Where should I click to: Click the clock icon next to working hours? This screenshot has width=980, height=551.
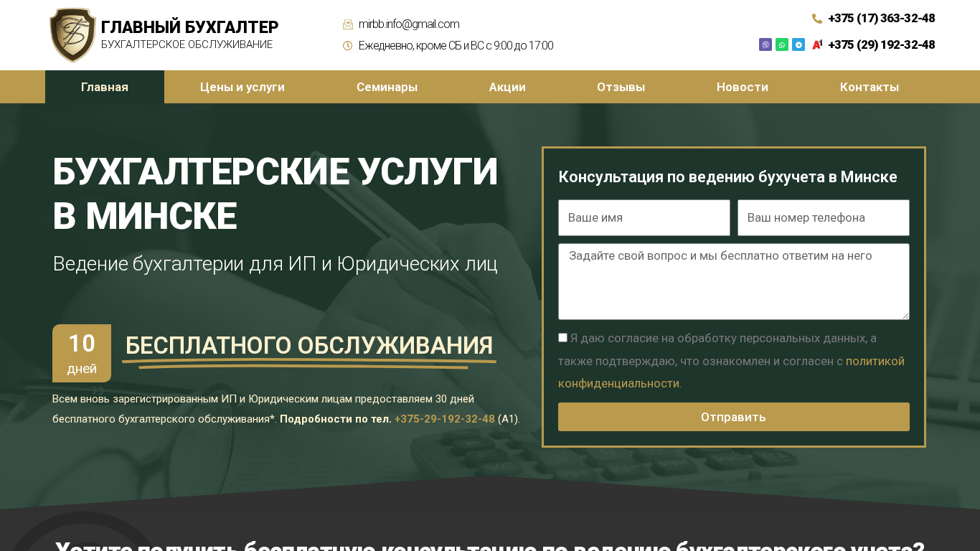click(348, 46)
